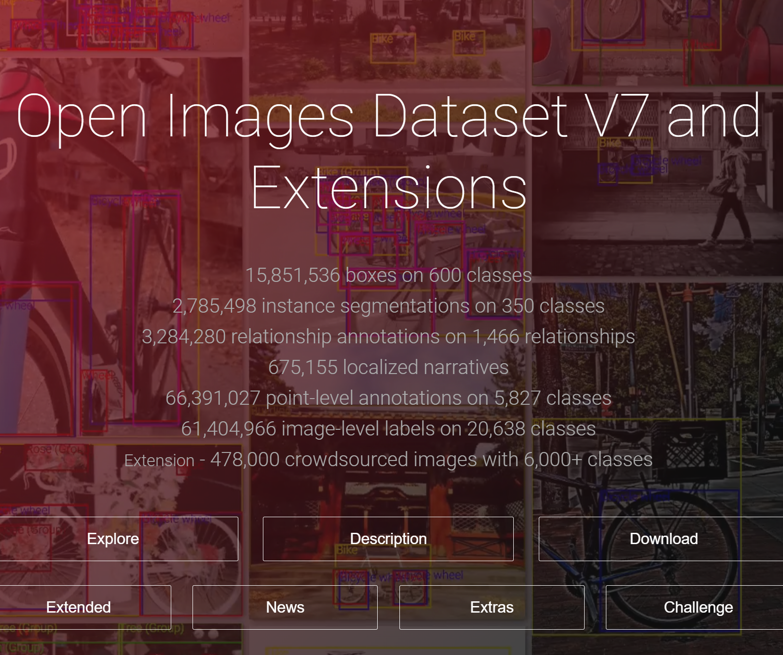Click the Description button

388,539
